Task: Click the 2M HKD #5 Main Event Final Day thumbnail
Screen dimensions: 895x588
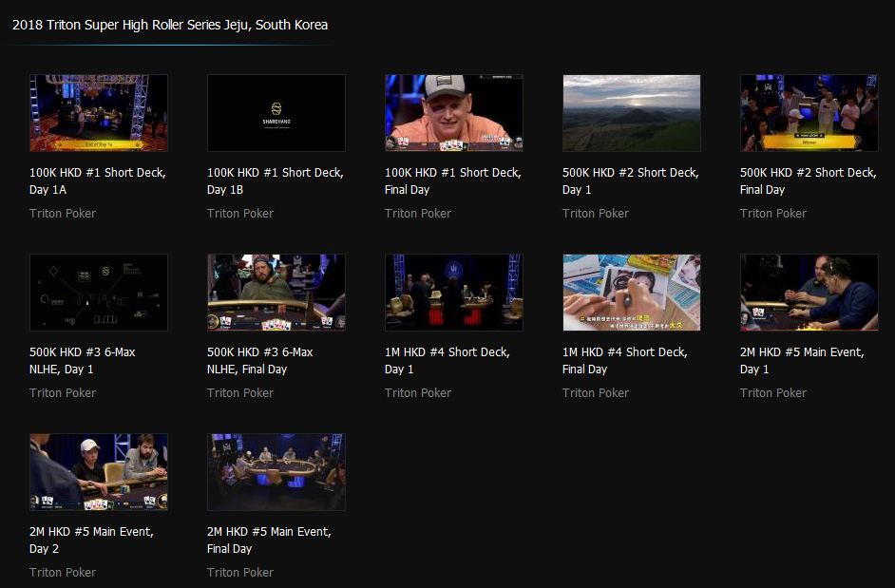Action: (276, 472)
